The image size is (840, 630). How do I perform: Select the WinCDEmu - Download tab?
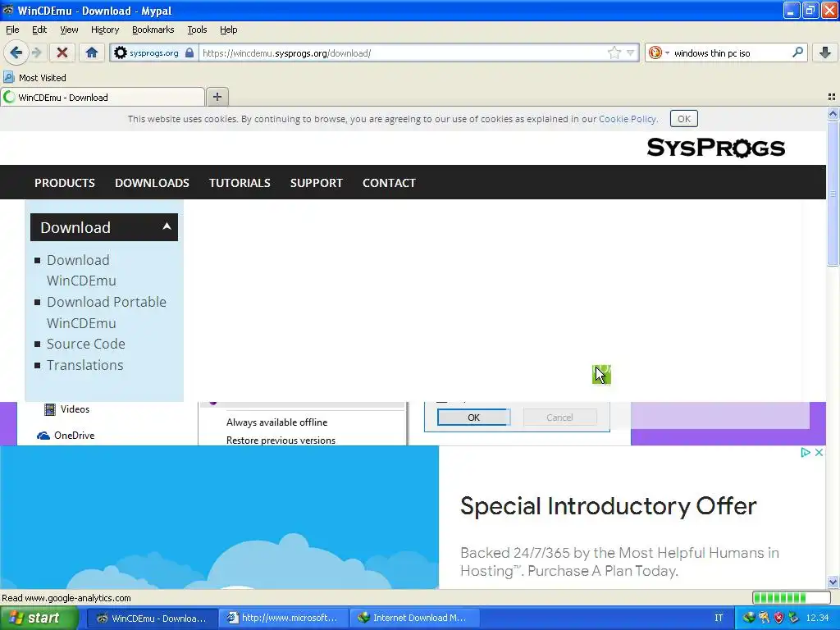tap(103, 97)
